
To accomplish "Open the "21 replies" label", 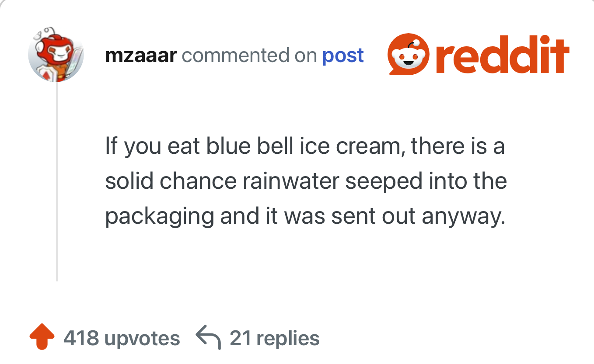I will (274, 339).
